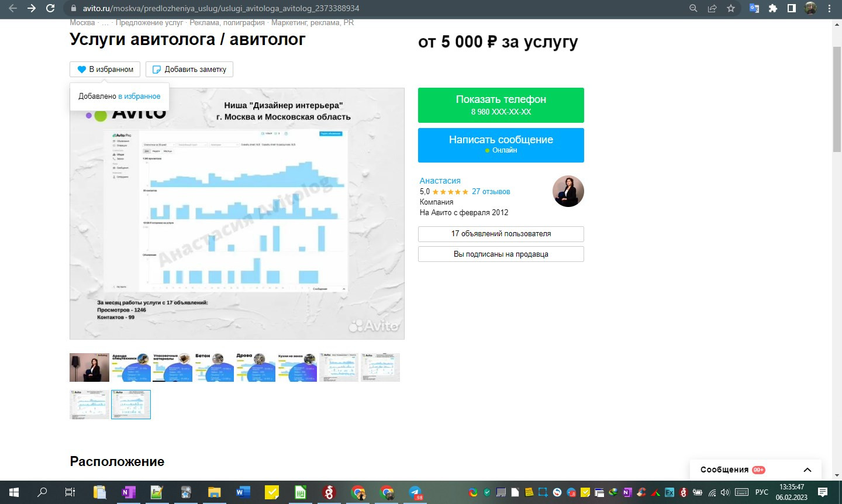842x504 pixels.
Task: Click the seller's round avatar photo
Action: pos(568,191)
